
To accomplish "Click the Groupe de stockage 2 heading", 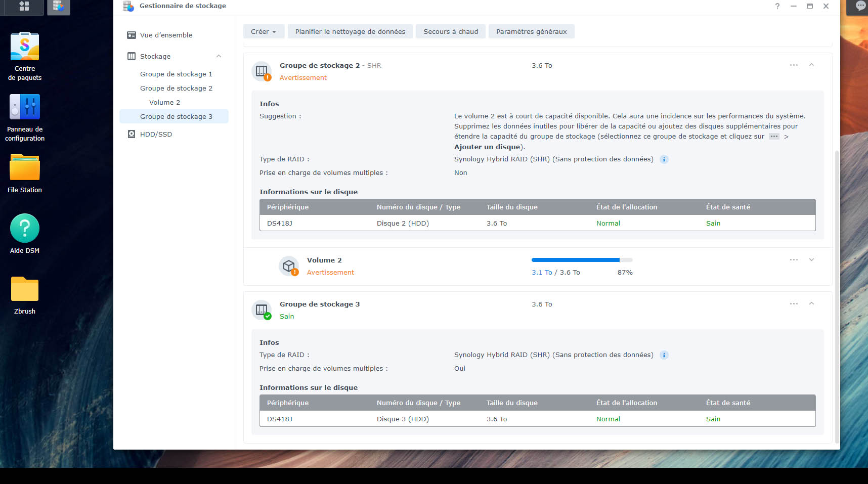I will tap(320, 65).
